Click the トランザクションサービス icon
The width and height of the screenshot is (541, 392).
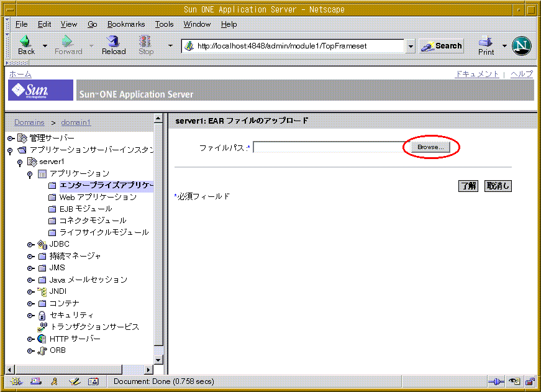(x=42, y=327)
